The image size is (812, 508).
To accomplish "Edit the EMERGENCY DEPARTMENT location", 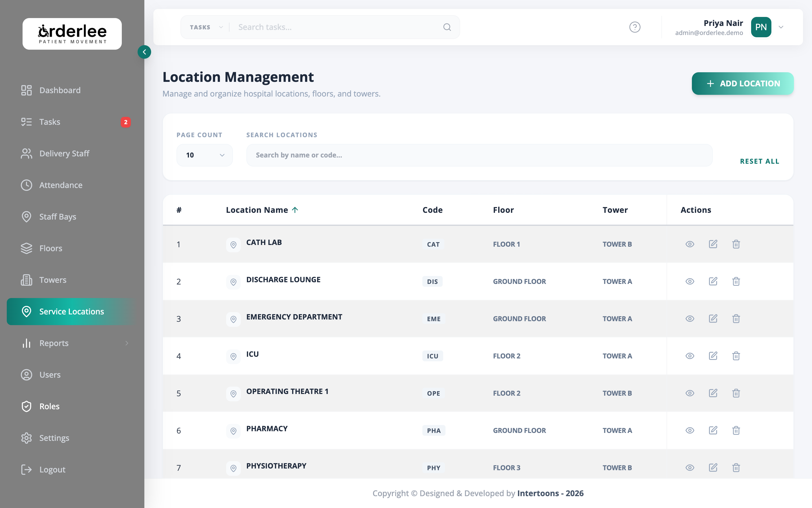I will tap(713, 319).
